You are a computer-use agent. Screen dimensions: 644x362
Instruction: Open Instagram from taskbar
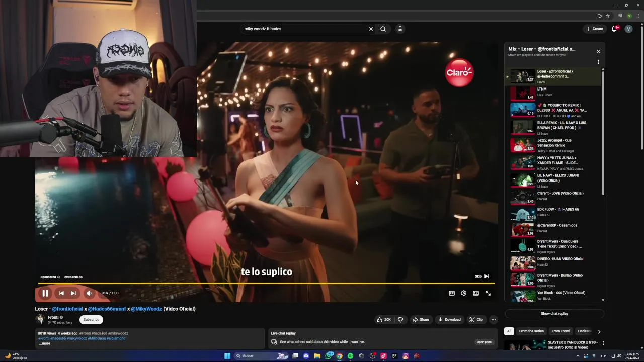pyautogui.click(x=406, y=356)
